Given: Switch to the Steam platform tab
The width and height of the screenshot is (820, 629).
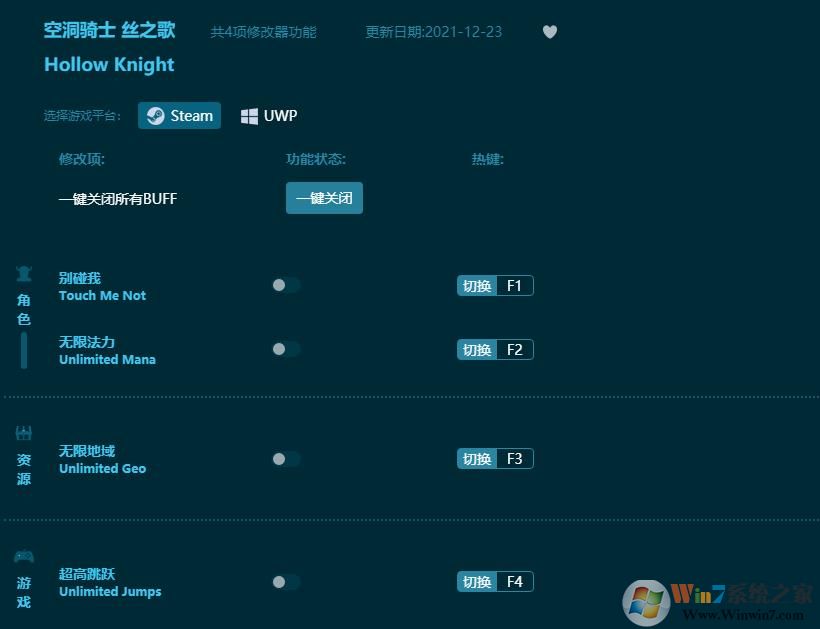Looking at the screenshot, I should (179, 115).
